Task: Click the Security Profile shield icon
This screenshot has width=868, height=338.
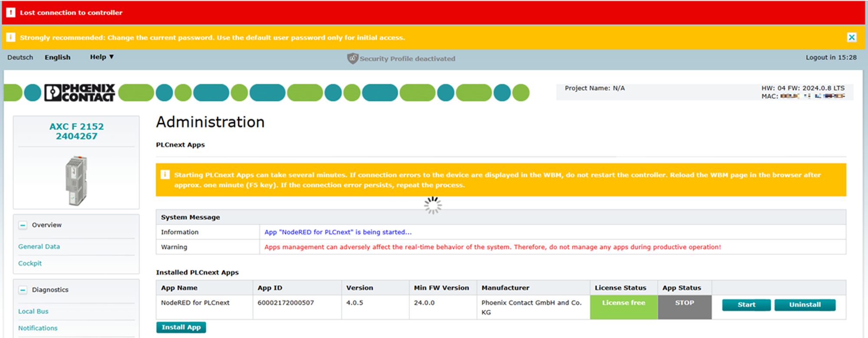Action: pyautogui.click(x=352, y=58)
